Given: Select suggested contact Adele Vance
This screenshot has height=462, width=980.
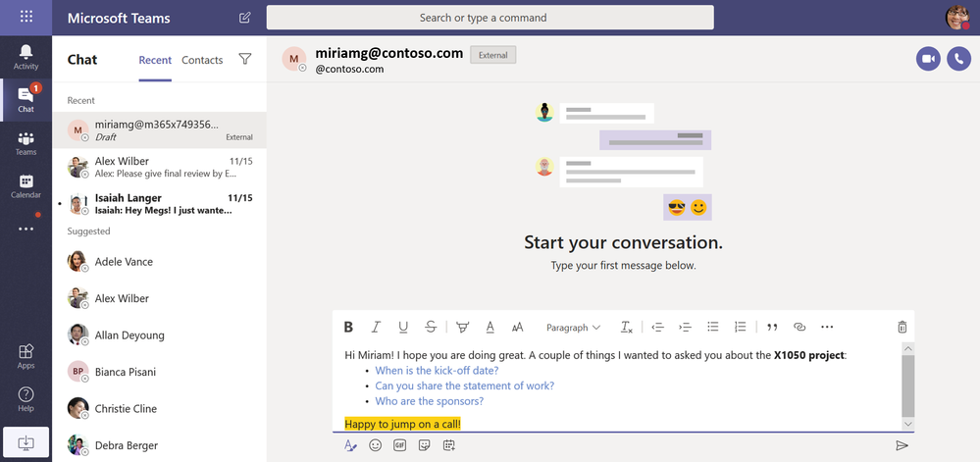Looking at the screenshot, I should click(x=159, y=261).
